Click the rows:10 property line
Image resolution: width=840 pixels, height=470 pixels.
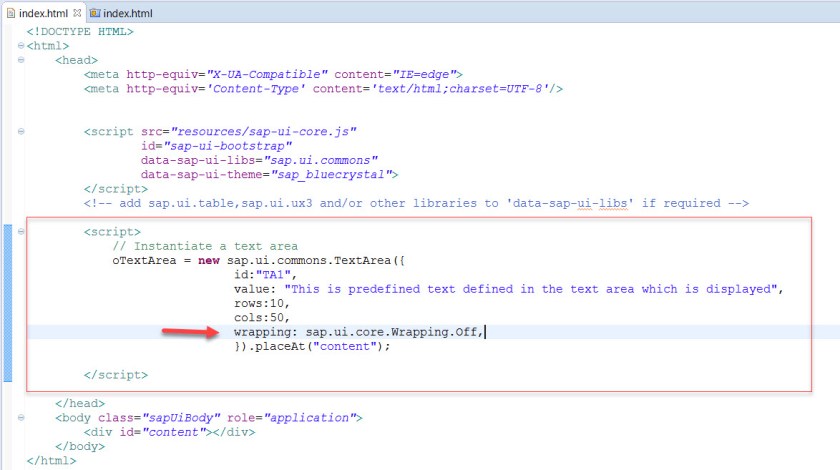click(x=261, y=303)
